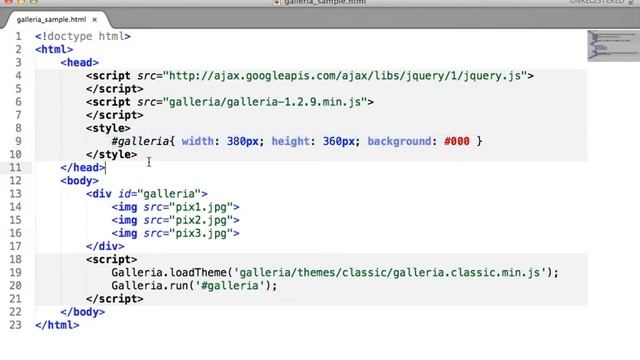Click the galleria.classic.min.js theme path
640x360 pixels.
tap(390, 272)
